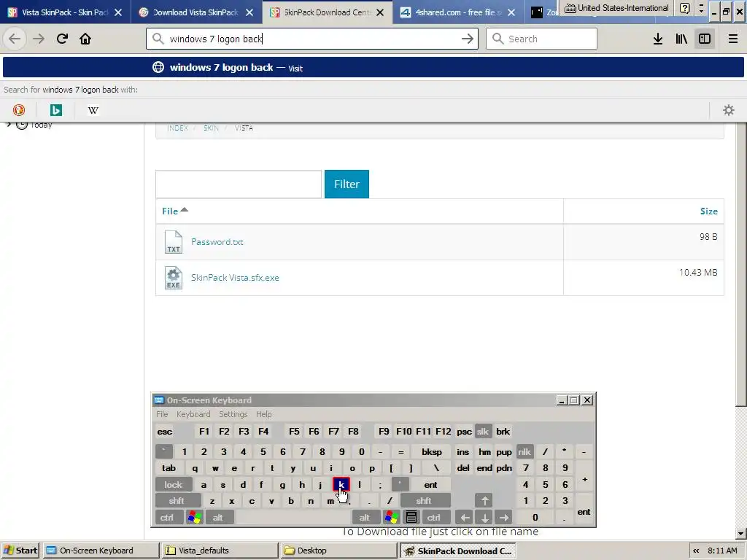Click the Size column header
The height and width of the screenshot is (560, 747).
coord(708,211)
